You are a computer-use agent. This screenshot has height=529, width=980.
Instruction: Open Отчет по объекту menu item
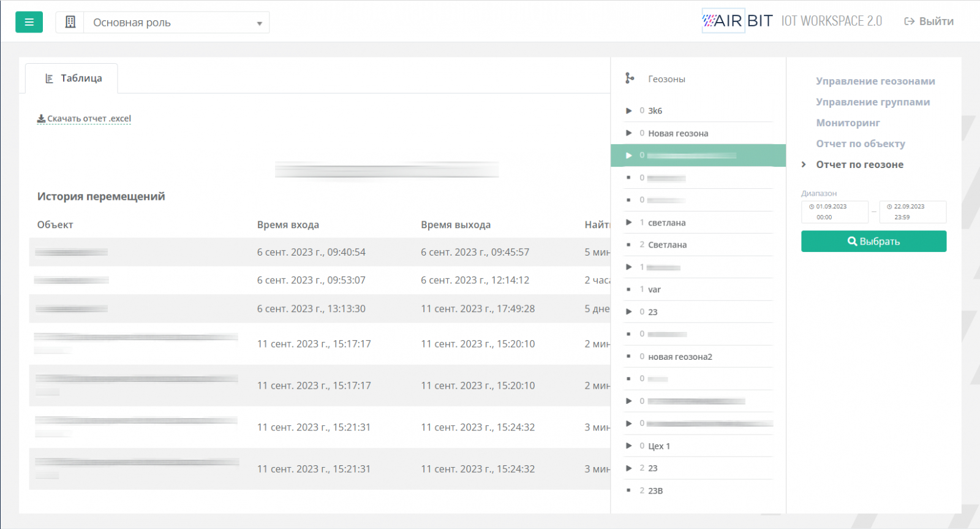pos(860,143)
